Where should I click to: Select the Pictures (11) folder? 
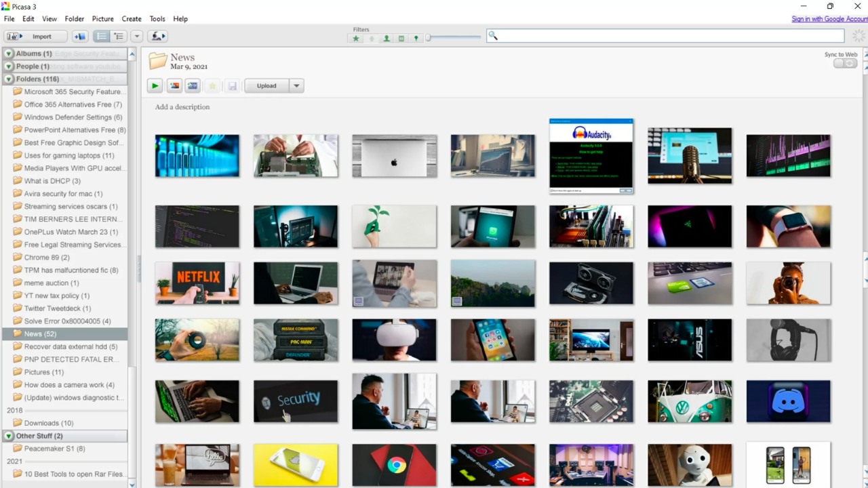click(44, 372)
